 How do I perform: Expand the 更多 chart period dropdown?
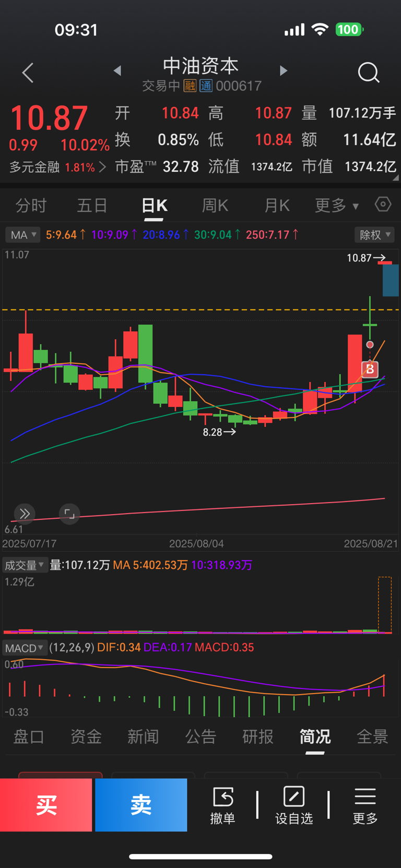coord(337,206)
